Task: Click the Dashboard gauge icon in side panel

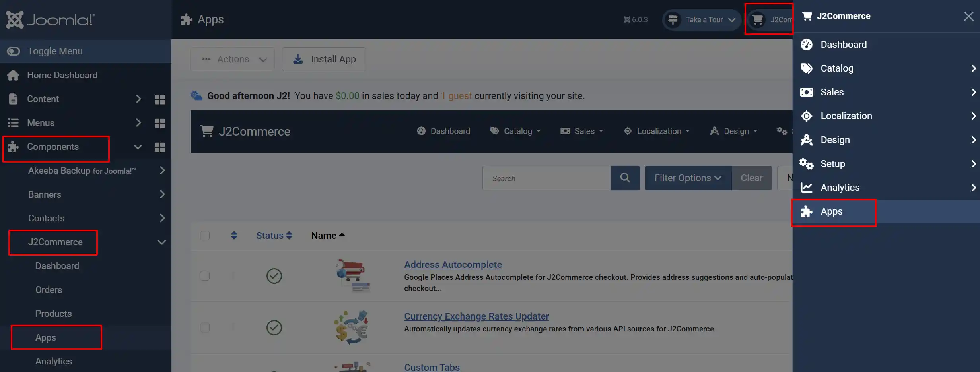Action: pyautogui.click(x=807, y=45)
